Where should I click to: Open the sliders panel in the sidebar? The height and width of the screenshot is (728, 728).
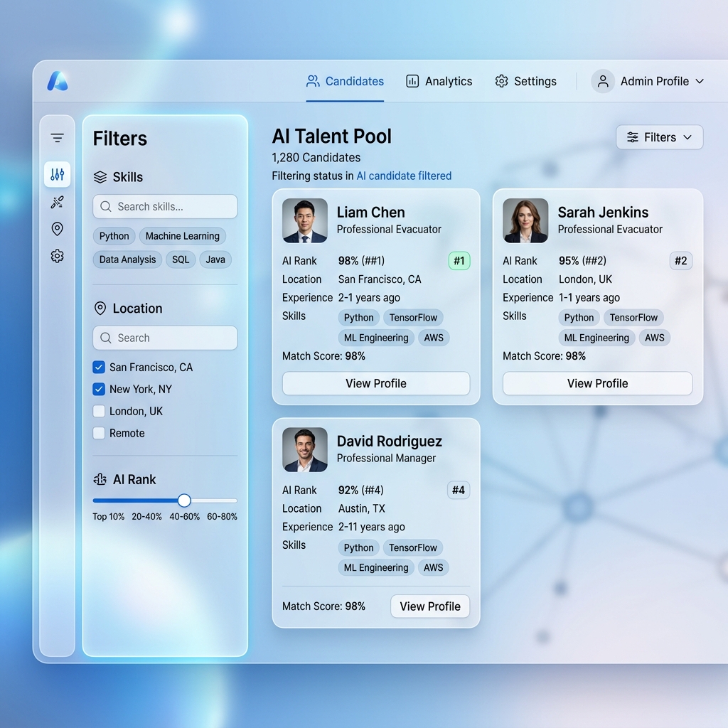click(57, 173)
